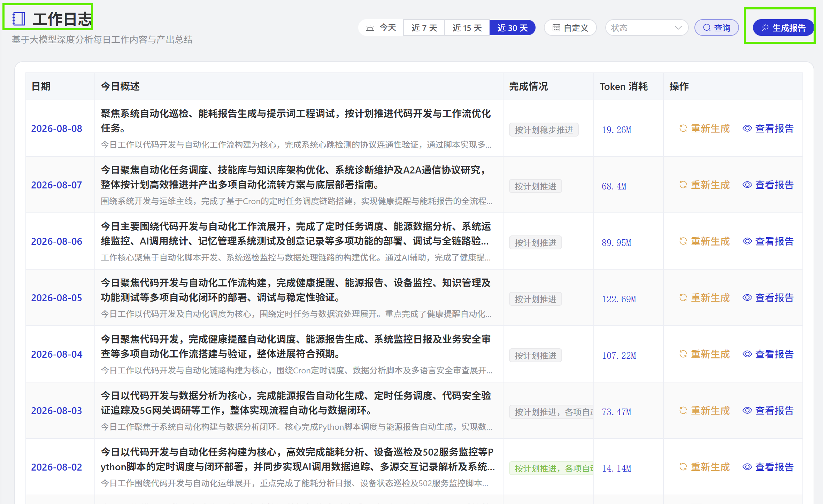Click the Token 消耗 column header
This screenshot has height=504, width=823.
click(629, 86)
